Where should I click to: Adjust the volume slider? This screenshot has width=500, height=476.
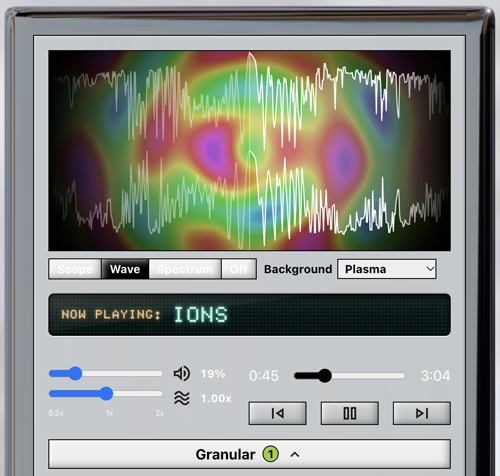point(106,374)
